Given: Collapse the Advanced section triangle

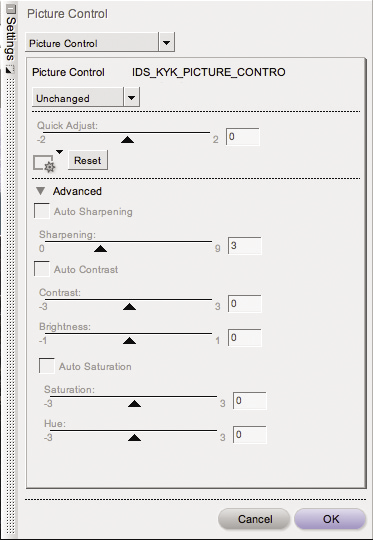Looking at the screenshot, I should (41, 191).
